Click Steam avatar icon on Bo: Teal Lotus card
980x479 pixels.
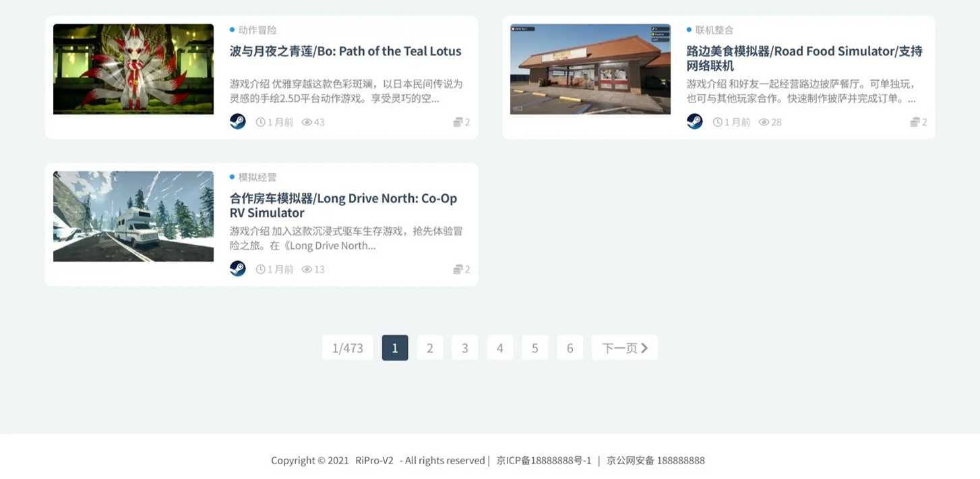click(x=237, y=121)
